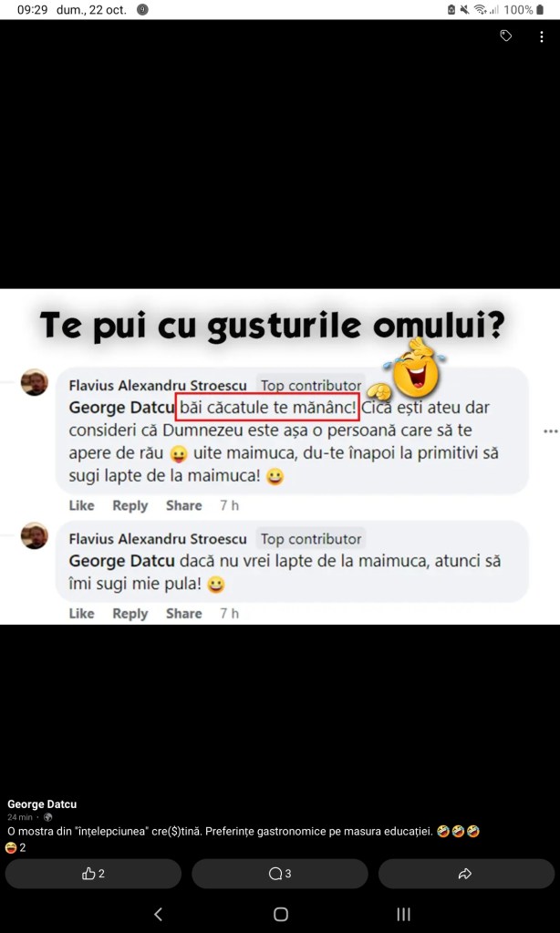
Task: Tap public globe privacy icon
Action: 47,817
